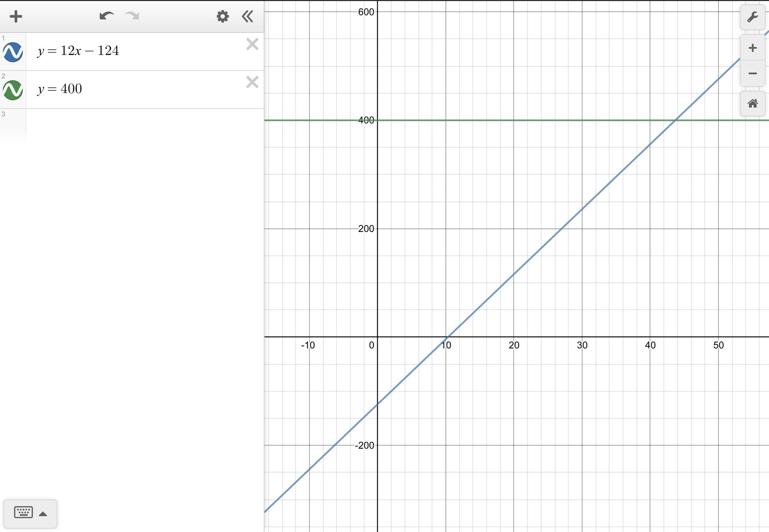Open the expression list settings gear

223,16
